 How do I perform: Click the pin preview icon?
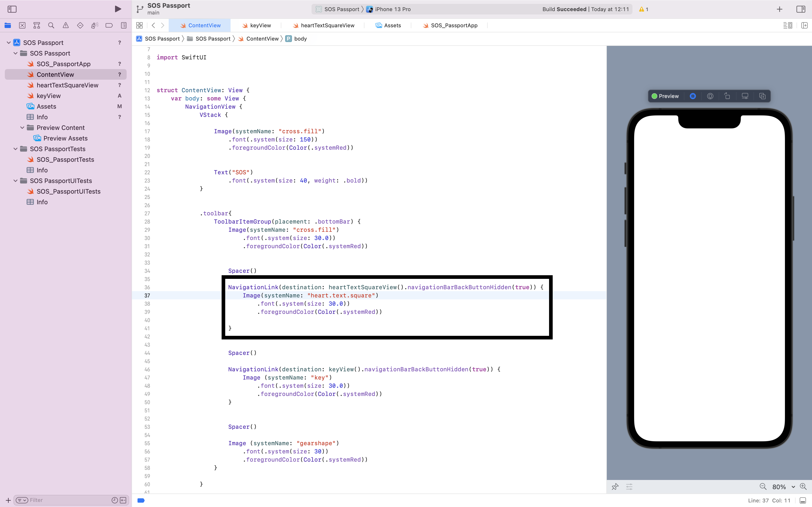click(615, 486)
